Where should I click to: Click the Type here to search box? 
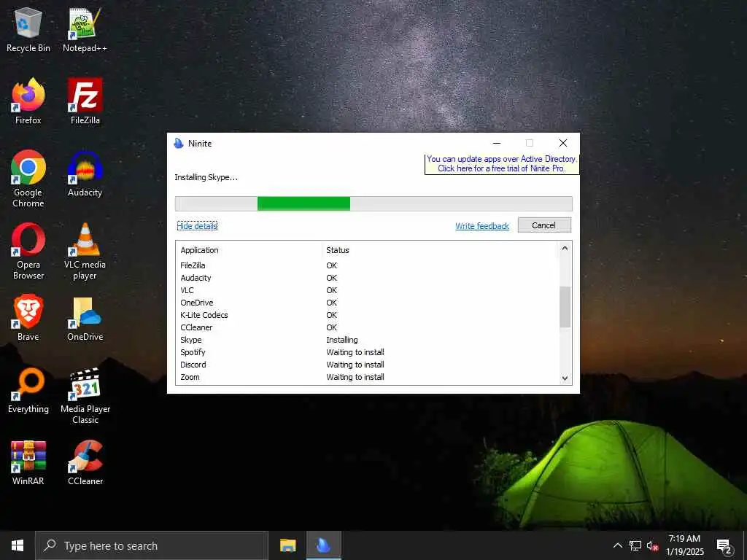[x=152, y=545]
